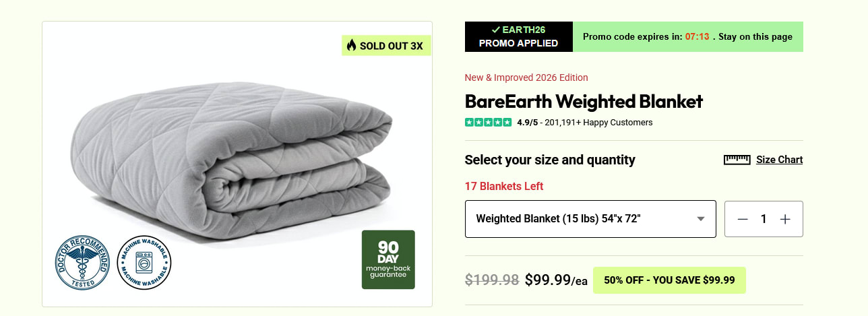The image size is (868, 316).
Task: Click the Machine Washable badge icon
Action: (x=144, y=263)
